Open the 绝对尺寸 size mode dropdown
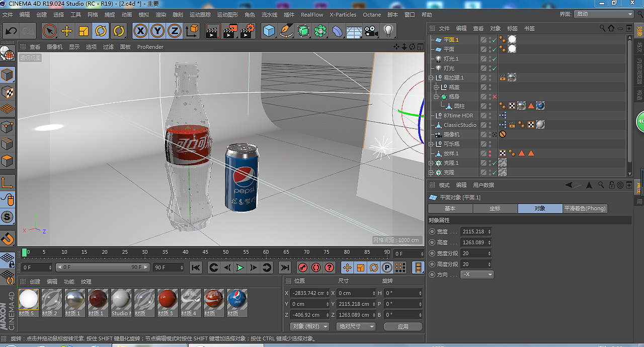Screen dimensions: 644x347 357,326
